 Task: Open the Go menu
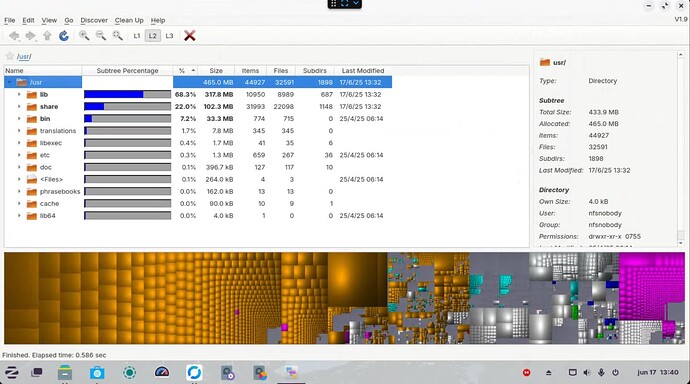click(x=69, y=20)
